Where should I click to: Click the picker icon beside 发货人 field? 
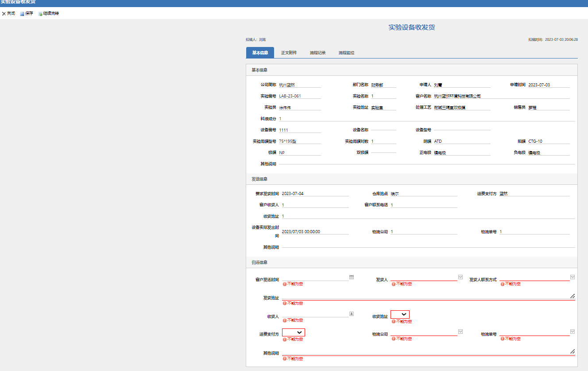(460, 277)
